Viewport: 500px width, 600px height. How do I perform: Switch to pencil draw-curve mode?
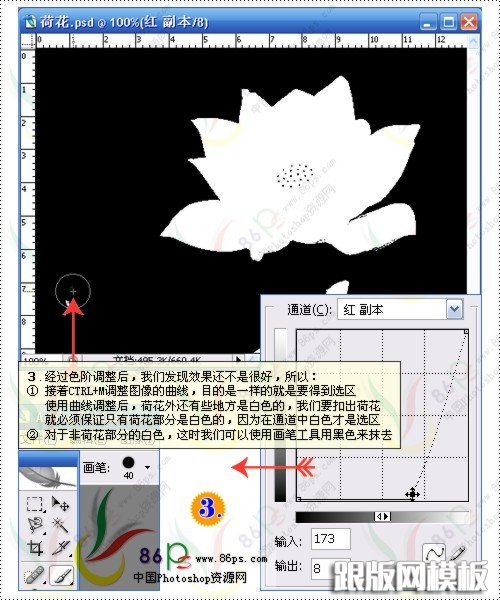457,553
